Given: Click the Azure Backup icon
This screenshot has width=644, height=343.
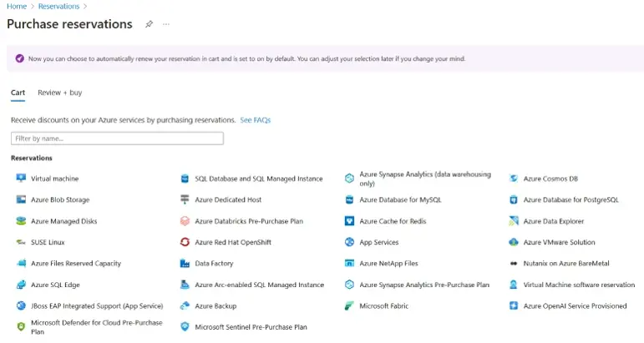Looking at the screenshot, I should (185, 305).
